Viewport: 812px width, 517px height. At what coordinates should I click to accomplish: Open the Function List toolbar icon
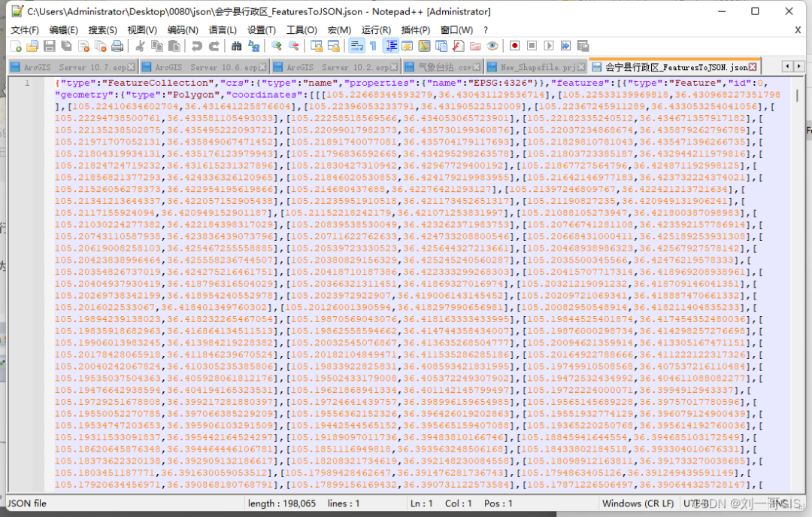(459, 46)
